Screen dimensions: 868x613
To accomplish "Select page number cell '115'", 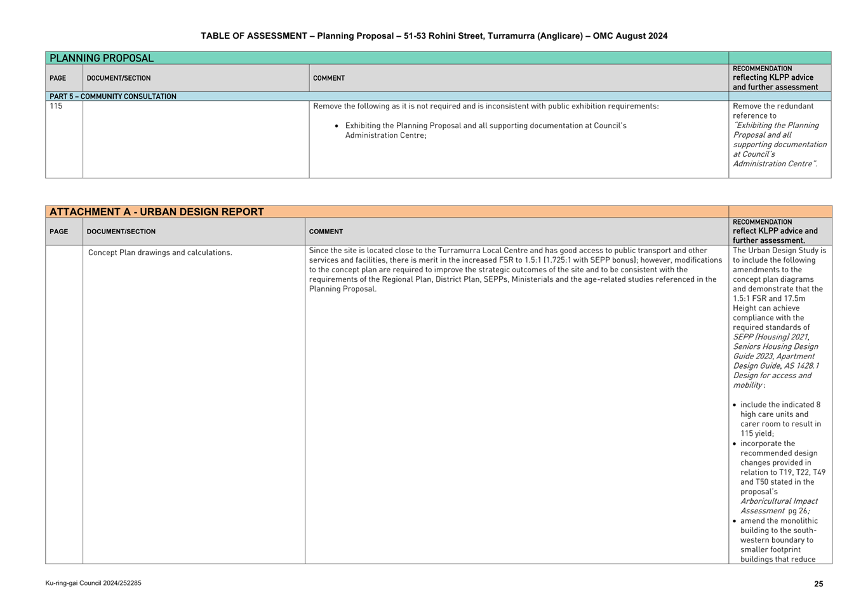I will [x=56, y=106].
